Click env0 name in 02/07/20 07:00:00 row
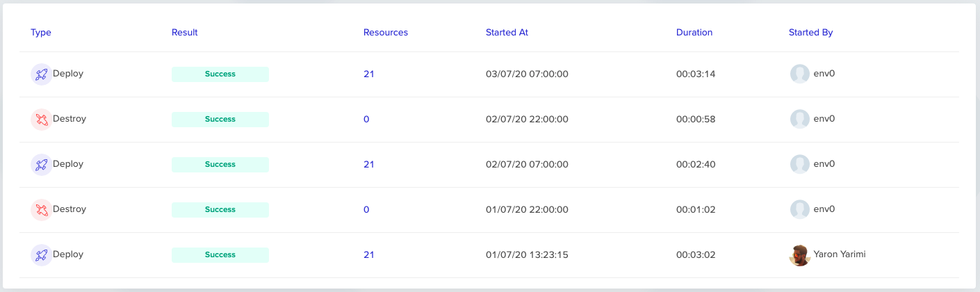980x292 pixels. tap(824, 164)
